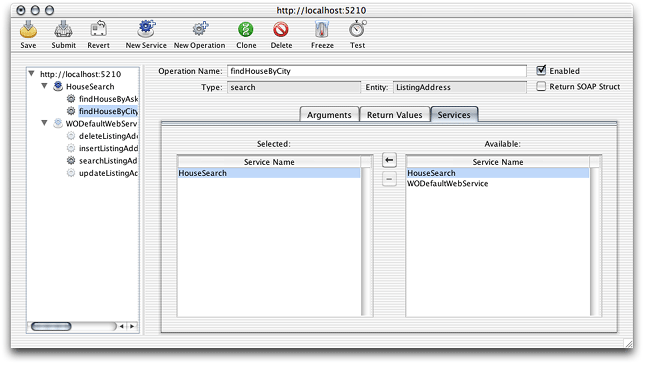Collapse the WODefaultWebService node
Viewport: 646px width, 365px height.
point(44,123)
